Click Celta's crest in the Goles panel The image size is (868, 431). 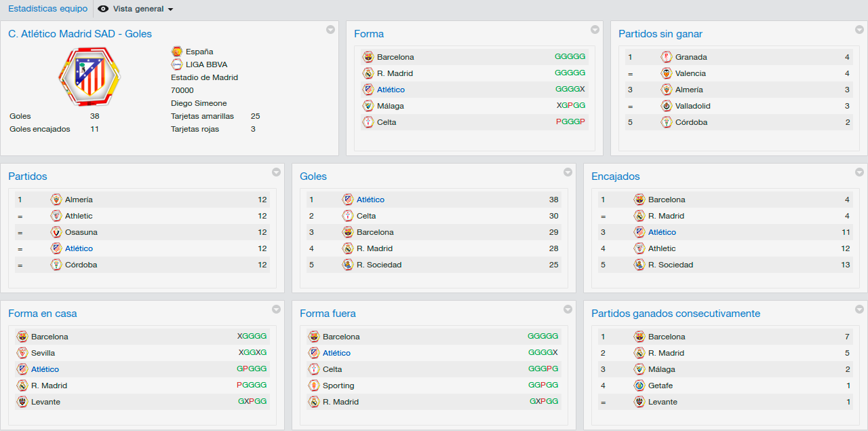[x=348, y=216]
